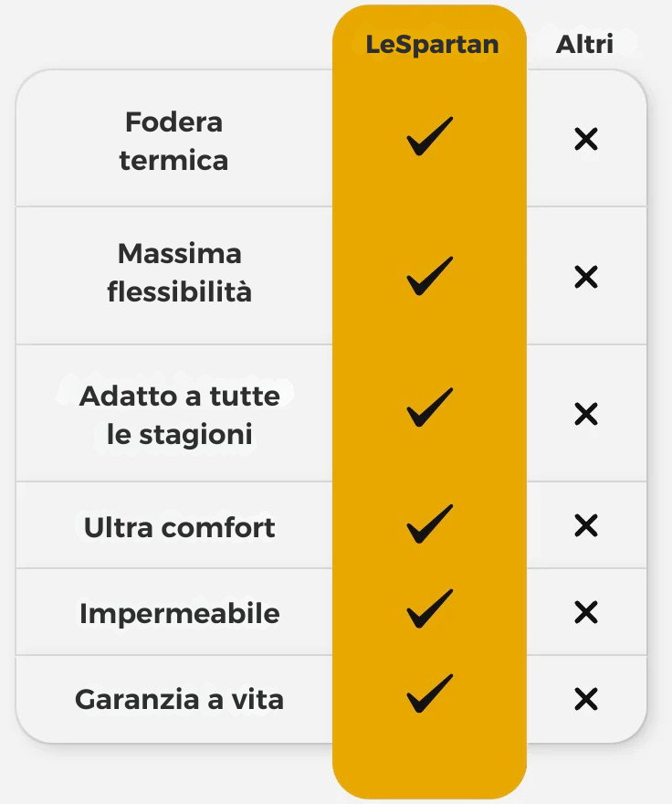Image resolution: width=672 pixels, height=804 pixels.
Task: Click the Massima flessibilità label
Action: [x=179, y=272]
